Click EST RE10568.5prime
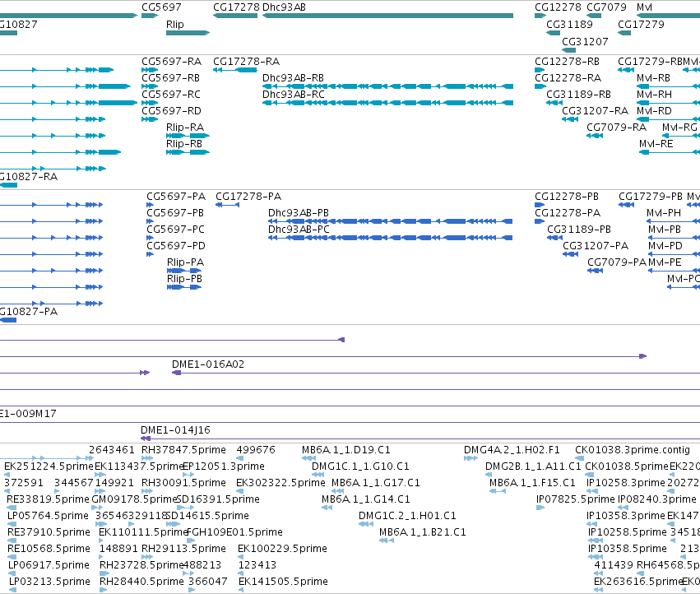Screen dimensions: 700x594 (x=12, y=557)
